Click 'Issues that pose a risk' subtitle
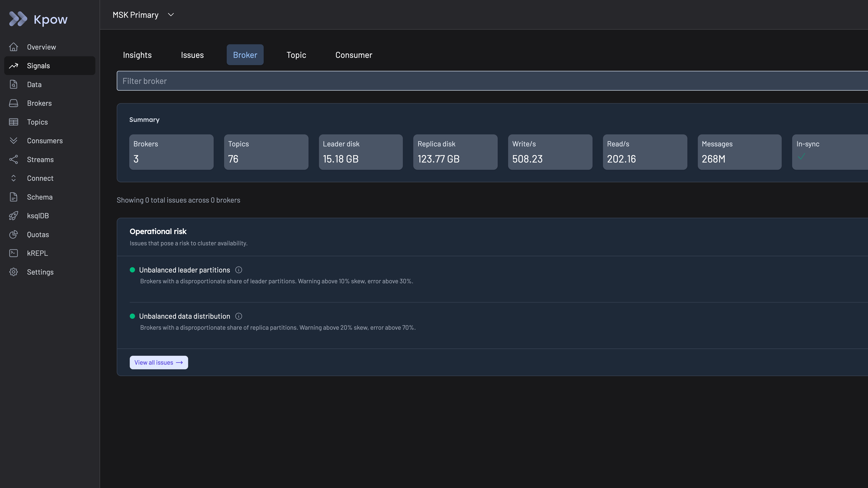The width and height of the screenshot is (868, 488). [188, 243]
